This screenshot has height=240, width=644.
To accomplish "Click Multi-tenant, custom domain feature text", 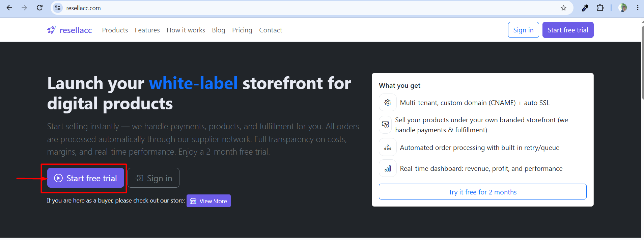I will 475,103.
